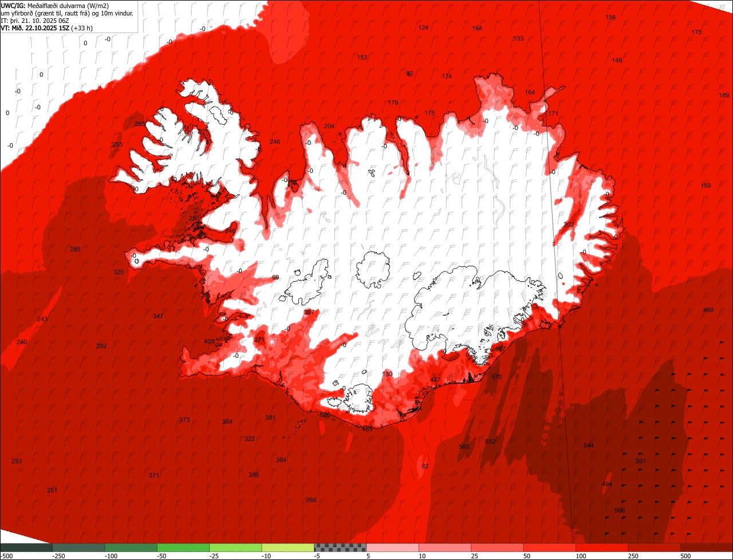Screen dimensions: 733x560
Task: Click the darkest maroon swatch above 500
Action: pos(707,547)
